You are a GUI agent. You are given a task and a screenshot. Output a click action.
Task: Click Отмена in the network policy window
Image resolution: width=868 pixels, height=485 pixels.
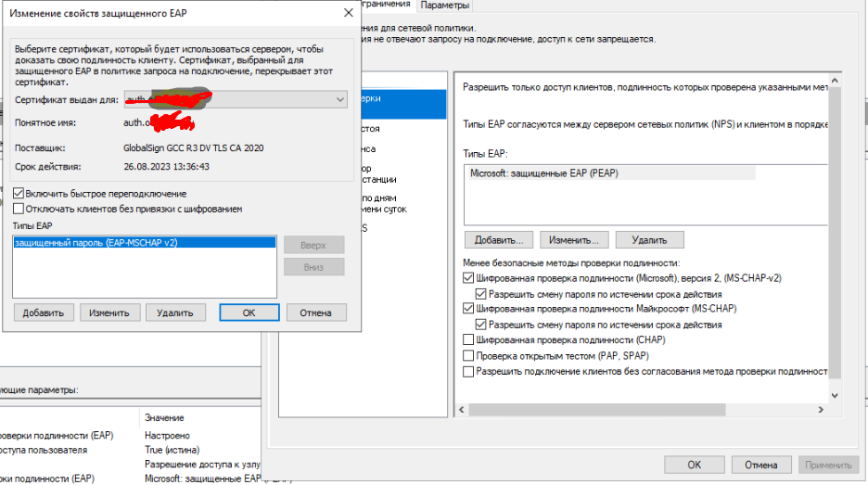tap(761, 466)
